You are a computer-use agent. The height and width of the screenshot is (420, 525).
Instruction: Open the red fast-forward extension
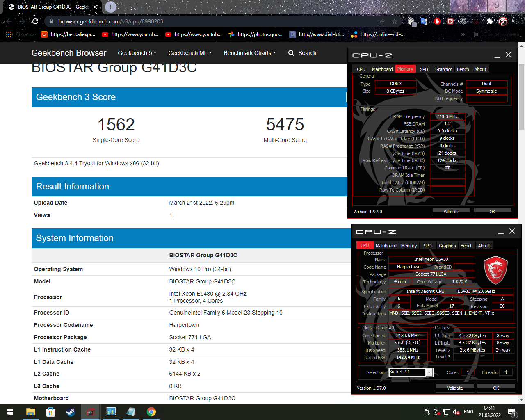[450, 21]
